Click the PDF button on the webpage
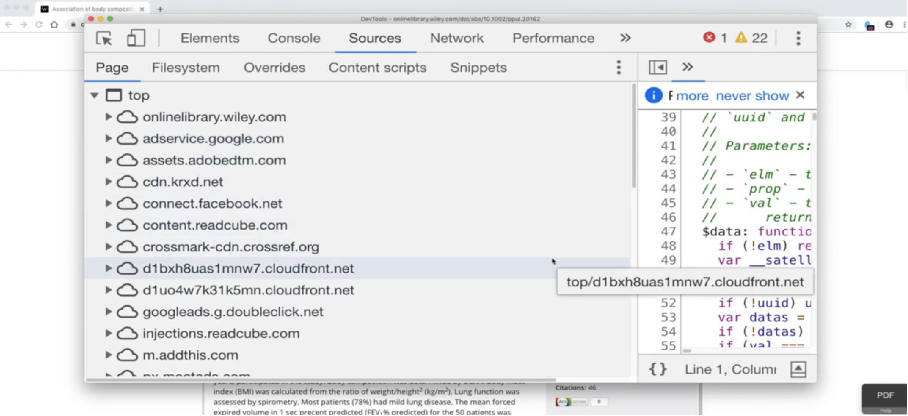Viewport: 908px width, 416px height. 885,396
